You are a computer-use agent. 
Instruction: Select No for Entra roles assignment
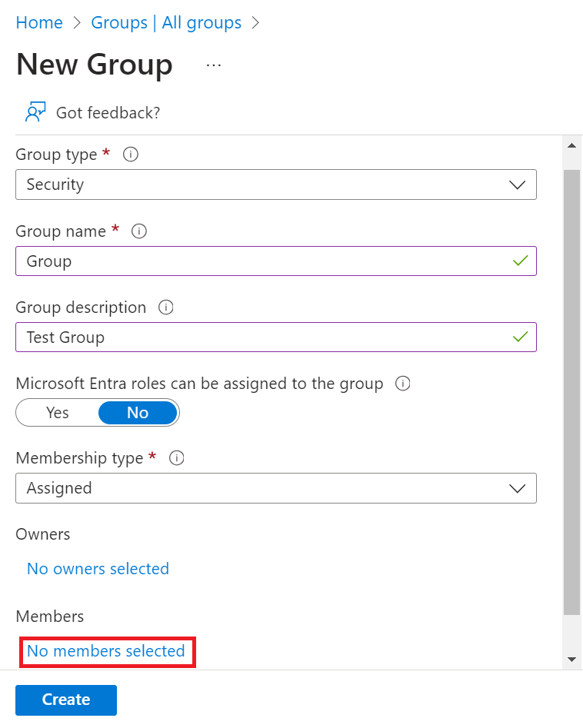pos(138,413)
